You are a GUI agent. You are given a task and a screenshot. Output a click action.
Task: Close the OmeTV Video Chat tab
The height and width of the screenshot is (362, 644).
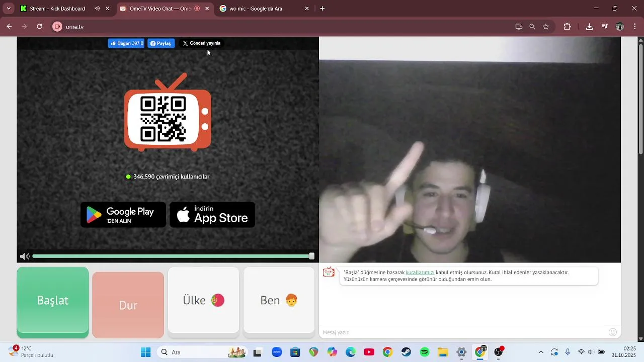coord(207,9)
